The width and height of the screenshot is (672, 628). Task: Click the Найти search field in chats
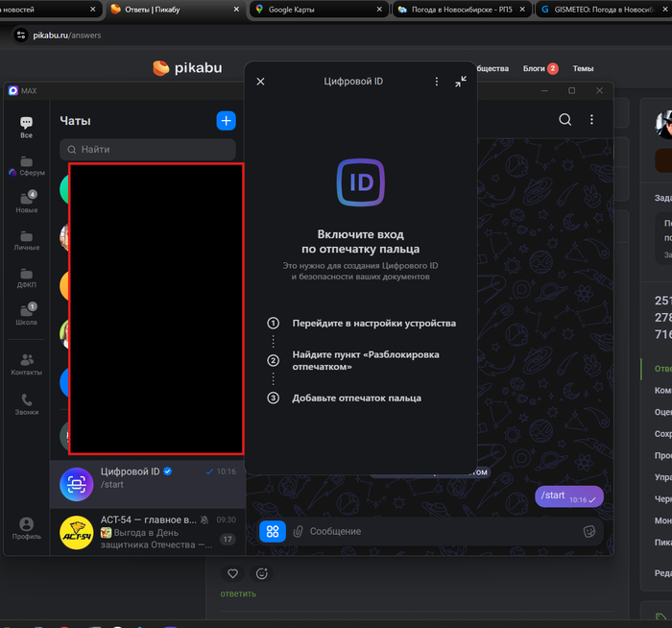(148, 149)
